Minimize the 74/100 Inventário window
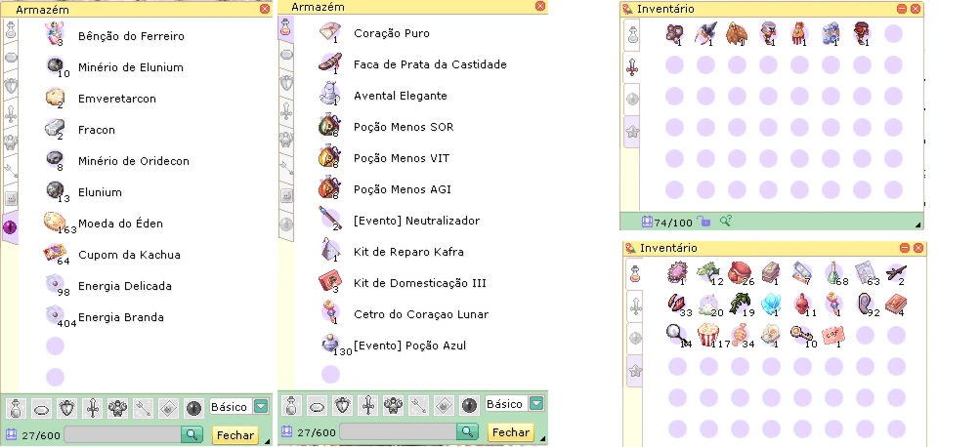 tap(901, 9)
